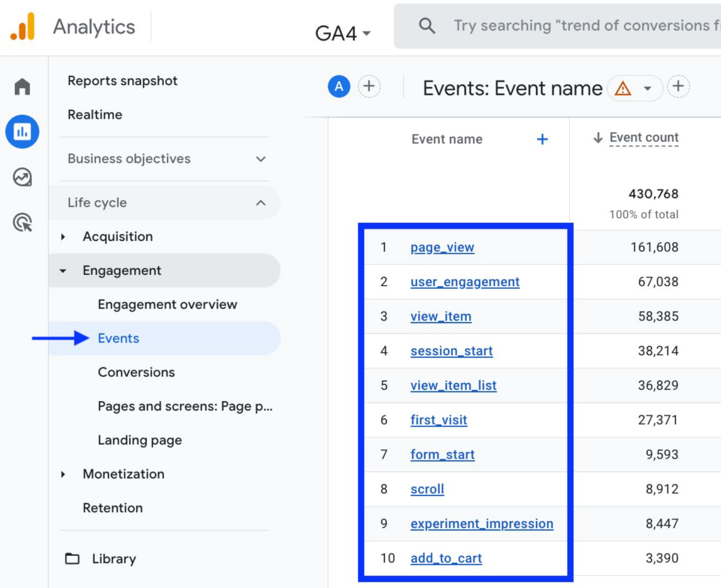
Task: Sort by the Event count column header
Action: pos(644,138)
